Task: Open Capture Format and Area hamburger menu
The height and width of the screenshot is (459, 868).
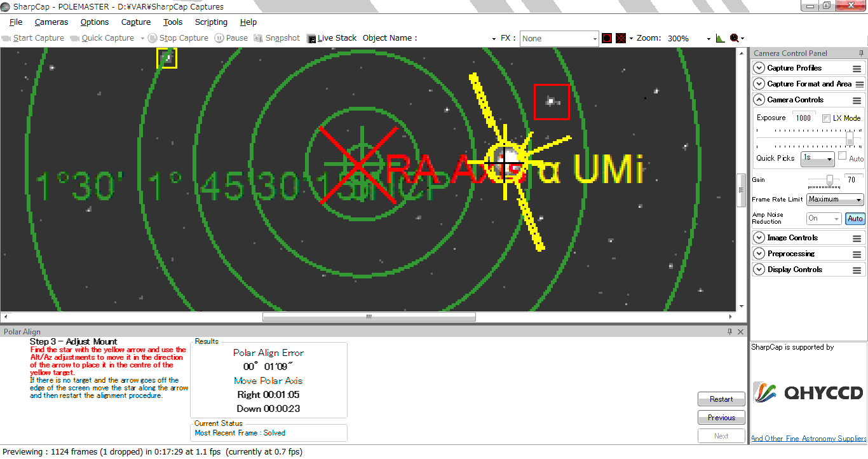Action: (860, 85)
